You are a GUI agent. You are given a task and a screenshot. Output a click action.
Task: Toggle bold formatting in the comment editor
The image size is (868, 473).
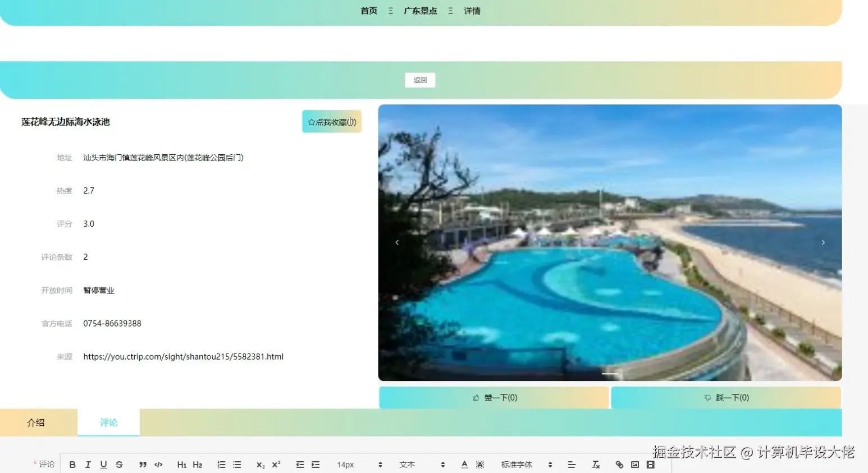pos(72,464)
